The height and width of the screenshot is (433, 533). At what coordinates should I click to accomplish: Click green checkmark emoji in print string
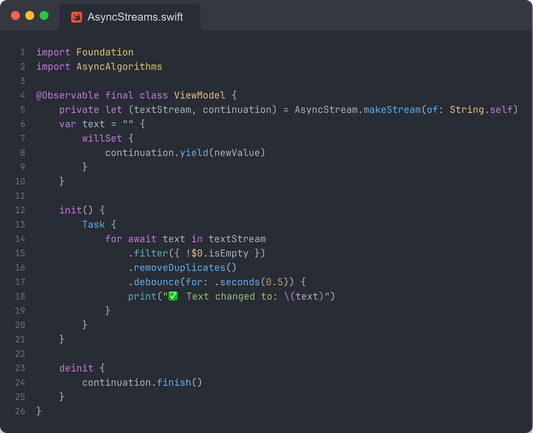tap(173, 296)
